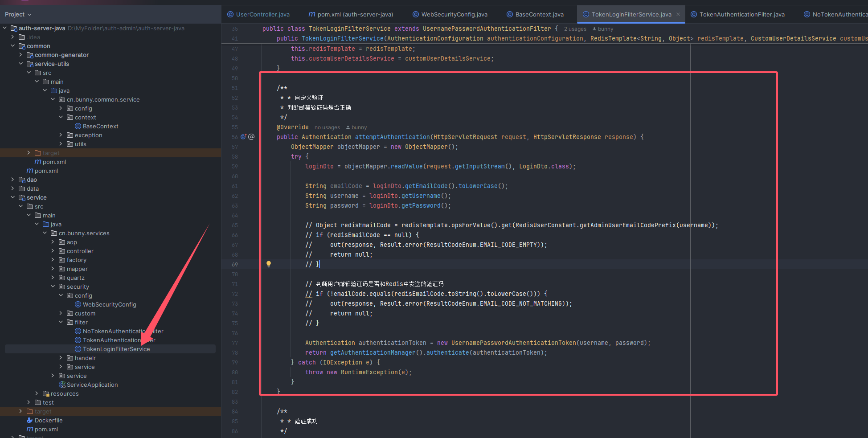Viewport: 868px width, 438px height.
Task: Click the 'bunny' author hint on line 35
Action: (x=603, y=29)
